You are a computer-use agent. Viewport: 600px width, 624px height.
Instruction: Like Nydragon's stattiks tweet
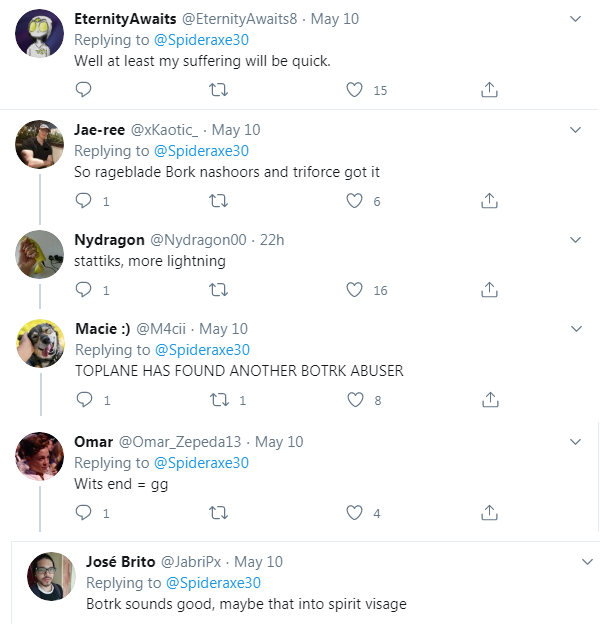(x=354, y=290)
